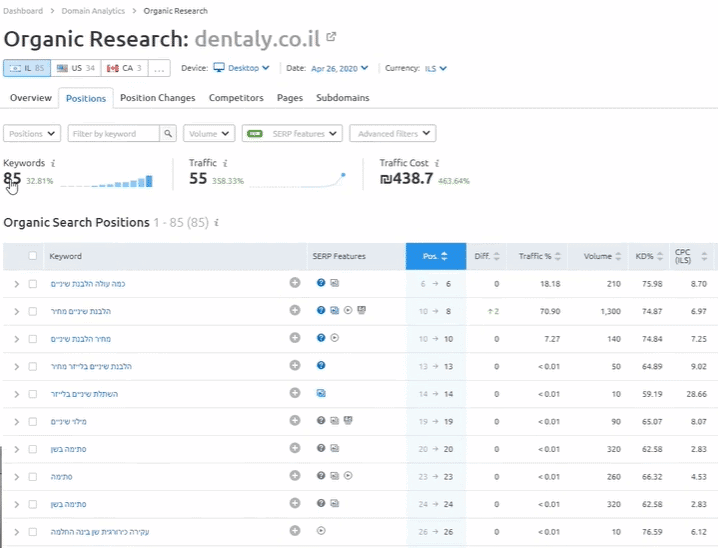Click image SERP icon in position 14 row

(x=321, y=393)
